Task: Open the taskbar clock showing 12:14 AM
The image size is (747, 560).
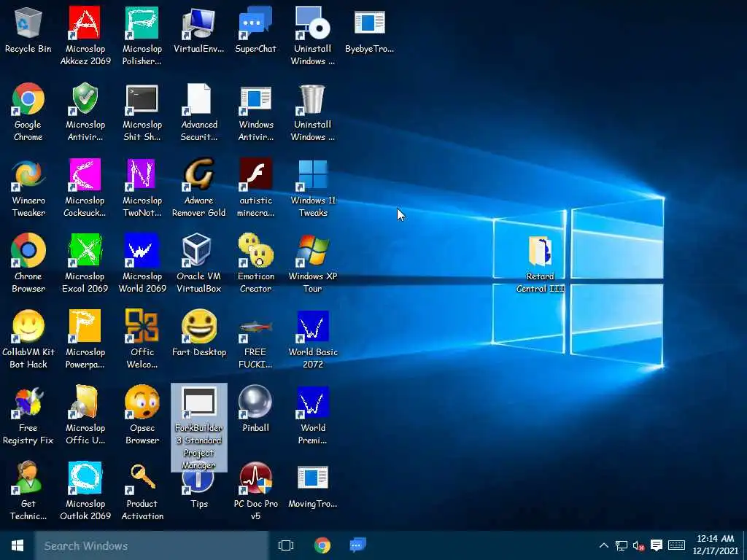Action: [x=715, y=545]
